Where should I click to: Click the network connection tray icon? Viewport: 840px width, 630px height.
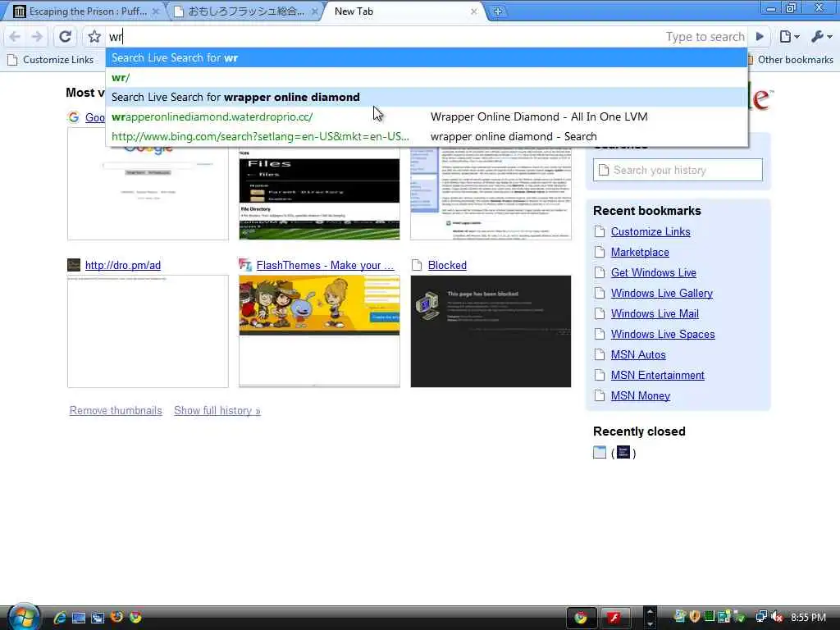(760, 617)
